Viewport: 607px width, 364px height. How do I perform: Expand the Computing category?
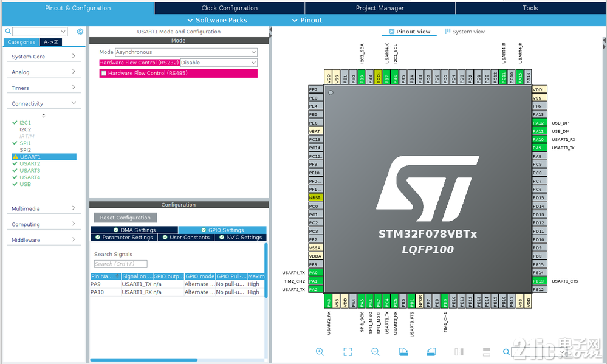44,224
